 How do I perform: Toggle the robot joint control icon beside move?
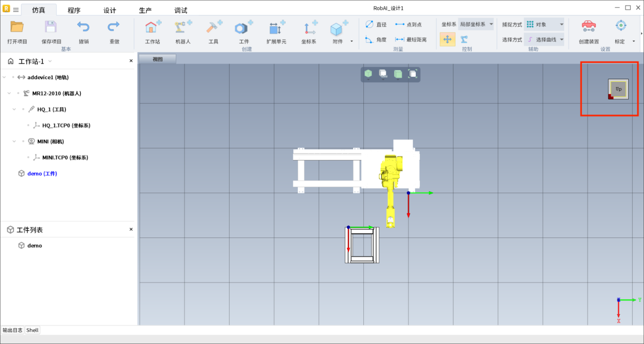[x=464, y=39]
